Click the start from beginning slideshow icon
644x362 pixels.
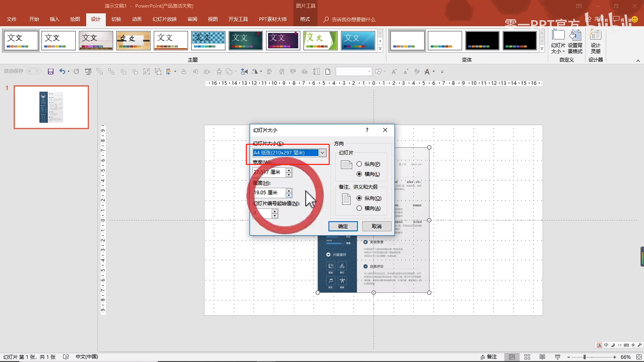pos(88,71)
